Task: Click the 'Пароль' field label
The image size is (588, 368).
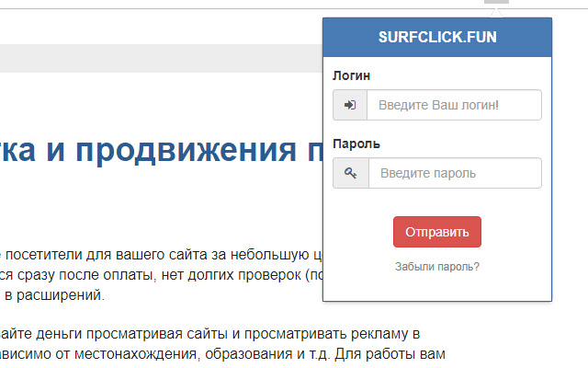Action: pyautogui.click(x=356, y=144)
